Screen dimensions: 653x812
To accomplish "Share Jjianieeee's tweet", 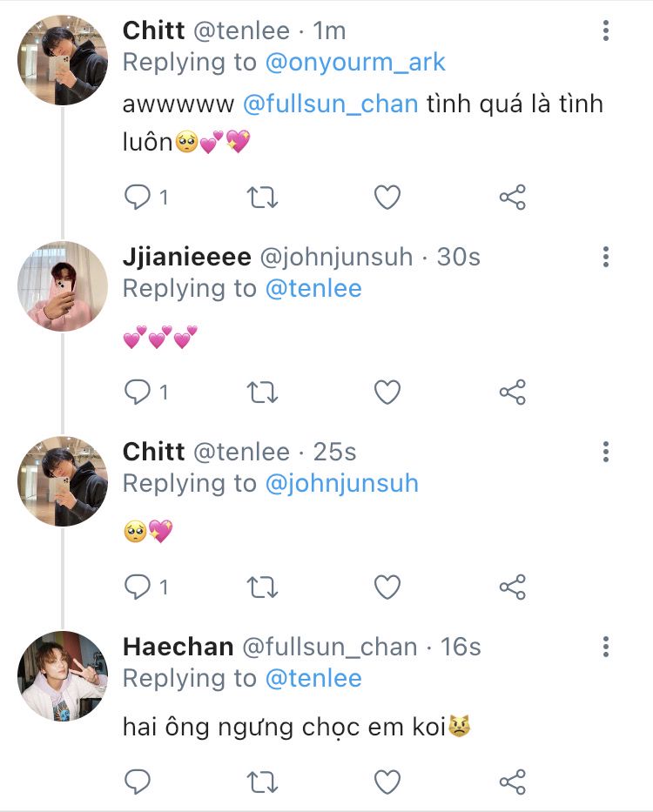I will [513, 393].
